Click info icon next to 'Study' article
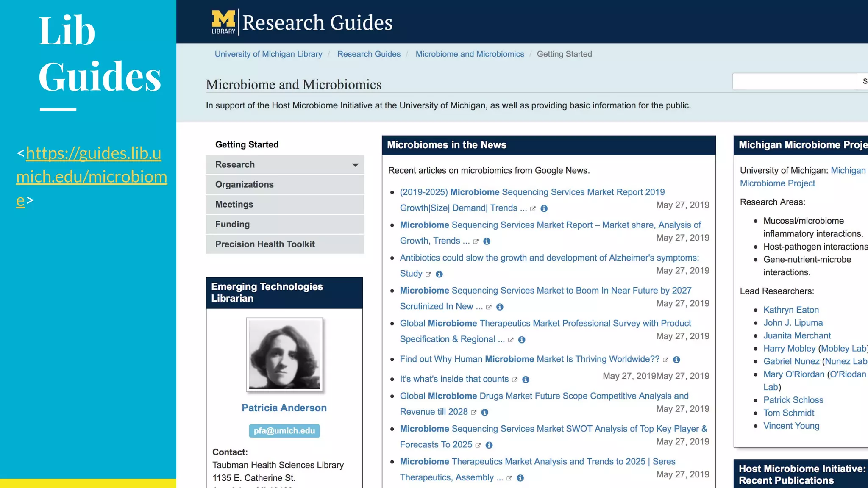Screen dimensions: 868x488 (x=439, y=274)
